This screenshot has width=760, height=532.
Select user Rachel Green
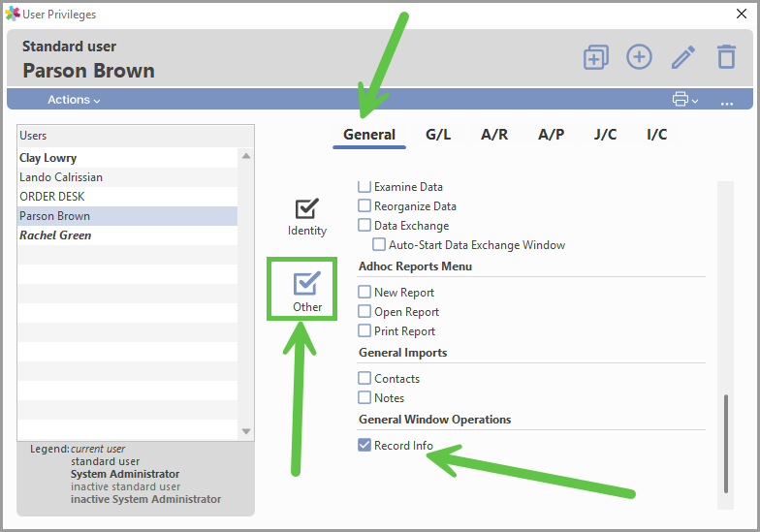click(128, 235)
